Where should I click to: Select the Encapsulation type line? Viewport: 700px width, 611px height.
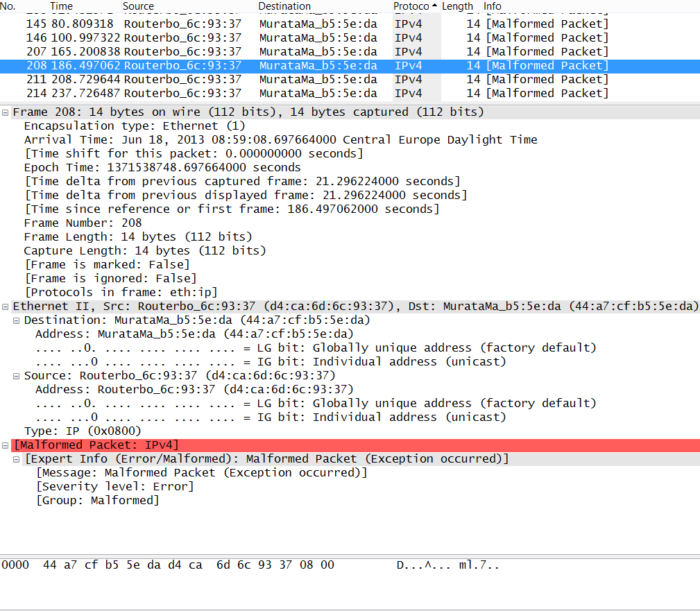click(x=135, y=126)
